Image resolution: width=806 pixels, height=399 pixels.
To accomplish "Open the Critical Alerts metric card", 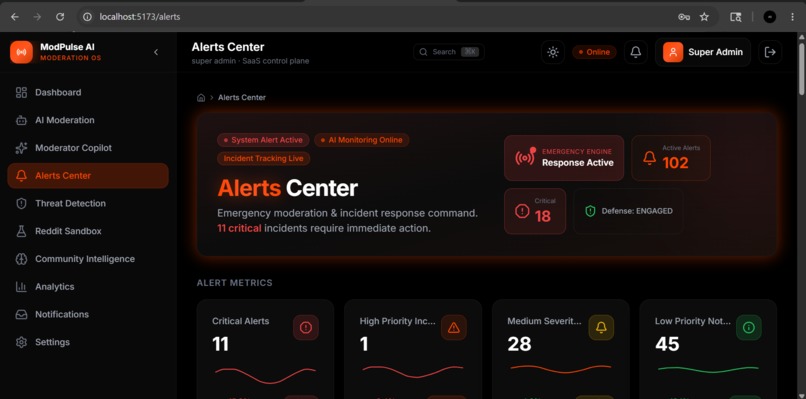I will click(x=265, y=349).
